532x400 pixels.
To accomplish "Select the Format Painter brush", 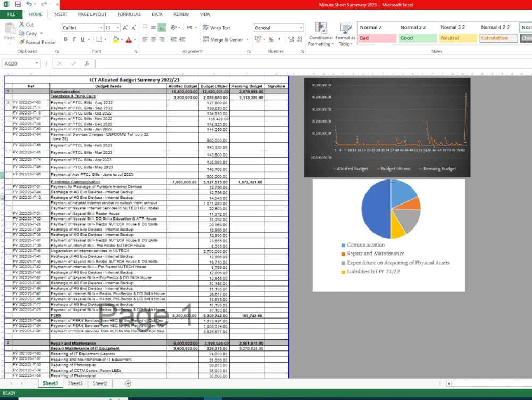I will point(22,42).
